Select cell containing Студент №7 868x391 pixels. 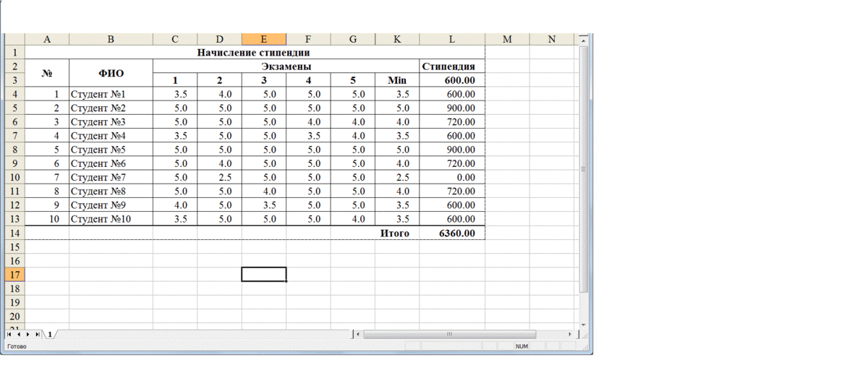111,178
